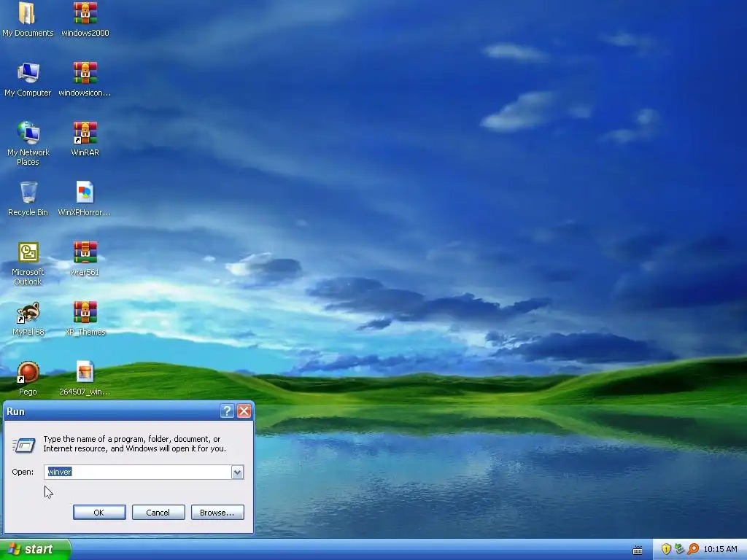Click the magnifier tray icon
747x560 pixels.
pos(693,549)
